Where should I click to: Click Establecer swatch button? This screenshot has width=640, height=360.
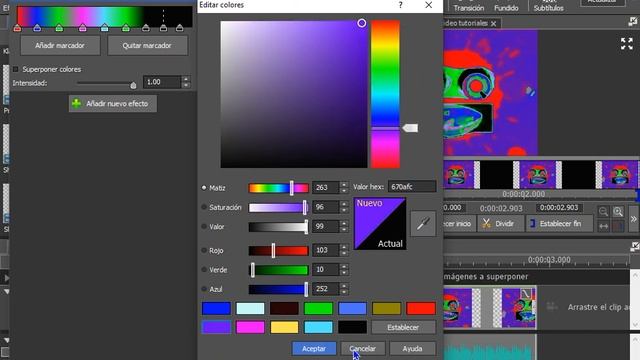point(403,327)
